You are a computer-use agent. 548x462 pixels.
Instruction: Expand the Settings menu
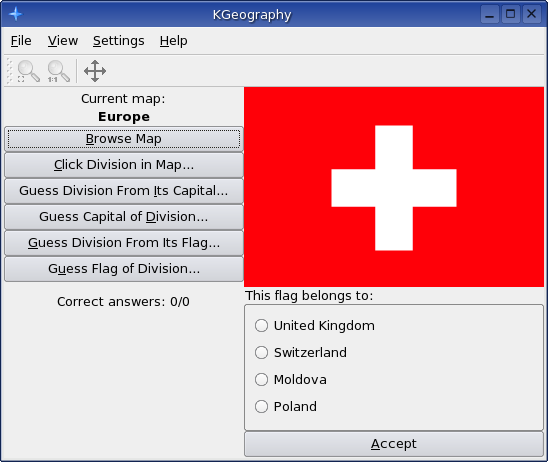coord(118,41)
